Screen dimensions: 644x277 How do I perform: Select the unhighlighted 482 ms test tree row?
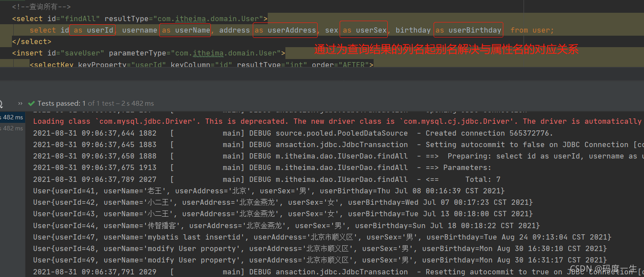12,129
